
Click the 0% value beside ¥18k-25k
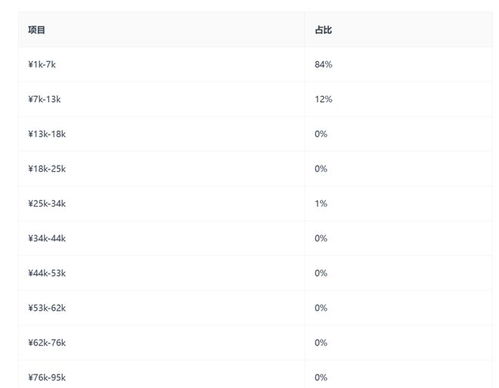321,169
